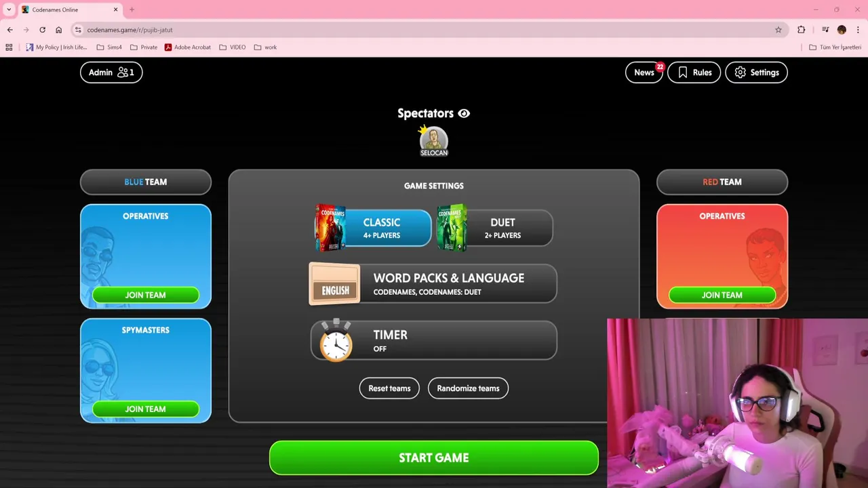The height and width of the screenshot is (488, 868).
Task: Click the Reset teams button
Action: pyautogui.click(x=389, y=388)
